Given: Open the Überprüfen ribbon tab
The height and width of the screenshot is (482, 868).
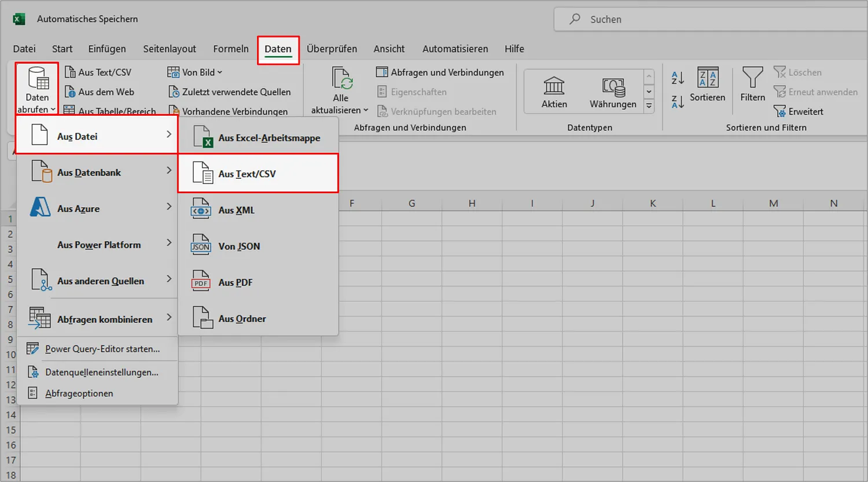Looking at the screenshot, I should click(x=332, y=49).
